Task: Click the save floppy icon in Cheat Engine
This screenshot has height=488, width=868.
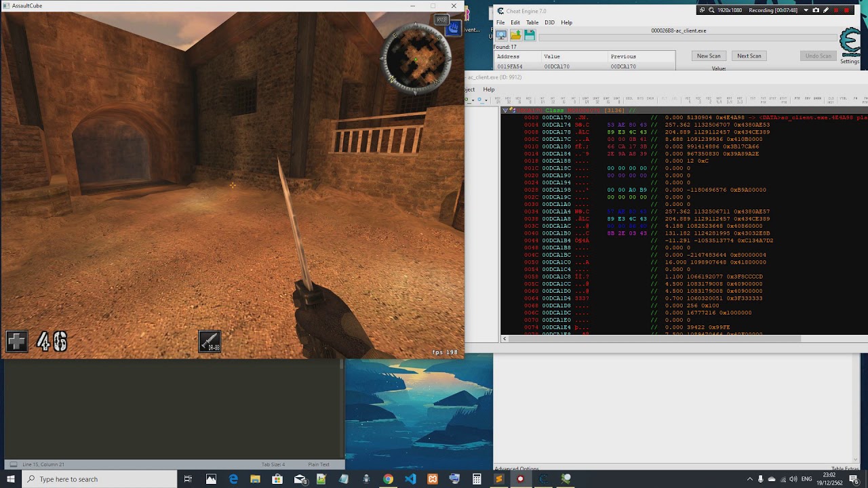Action: tap(530, 35)
